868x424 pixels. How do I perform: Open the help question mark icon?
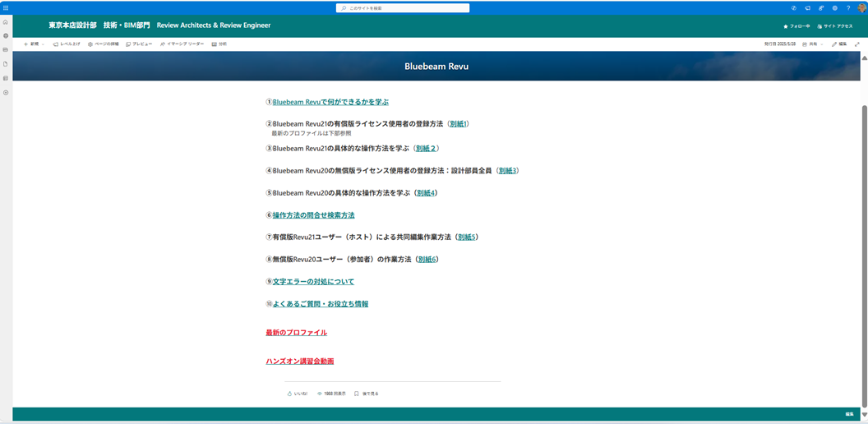point(848,7)
